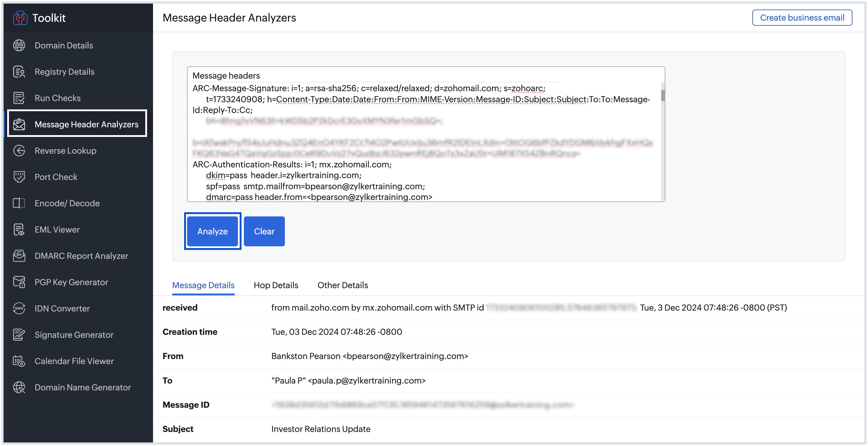Switch to the Hop Details tab

(x=276, y=285)
